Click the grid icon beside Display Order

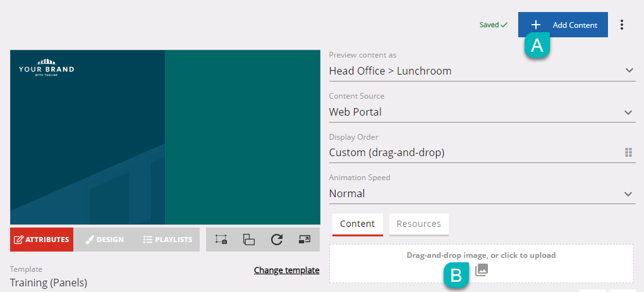pyautogui.click(x=628, y=153)
